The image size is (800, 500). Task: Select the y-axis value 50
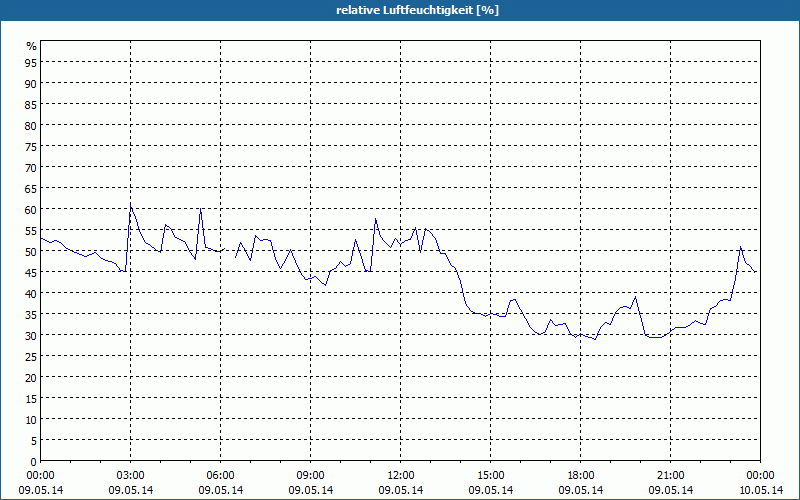click(31, 252)
